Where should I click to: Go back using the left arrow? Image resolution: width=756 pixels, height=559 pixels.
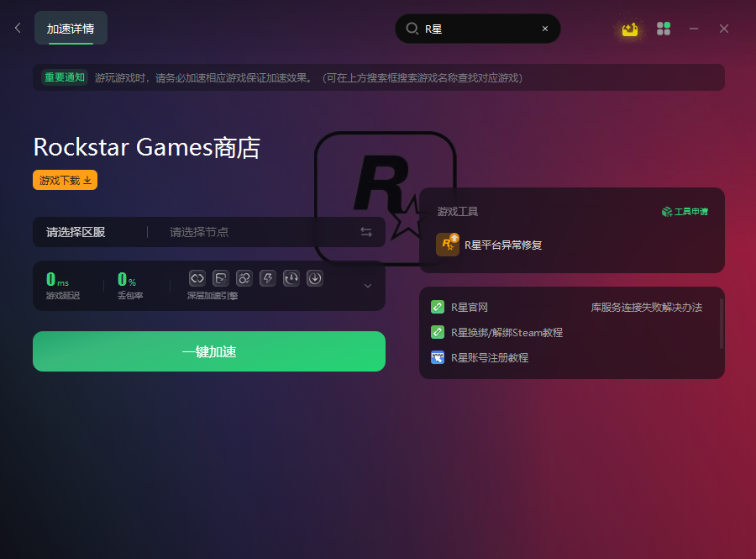(x=18, y=28)
